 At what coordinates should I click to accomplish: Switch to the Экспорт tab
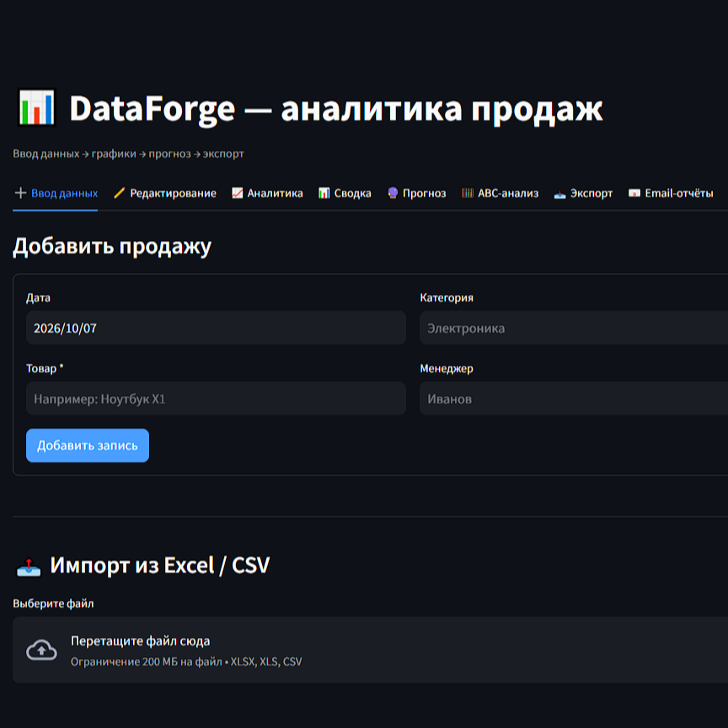pos(583,193)
